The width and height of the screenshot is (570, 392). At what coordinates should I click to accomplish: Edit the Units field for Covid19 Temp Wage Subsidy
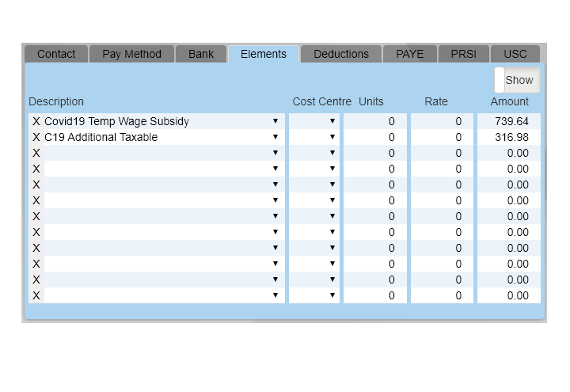point(375,121)
